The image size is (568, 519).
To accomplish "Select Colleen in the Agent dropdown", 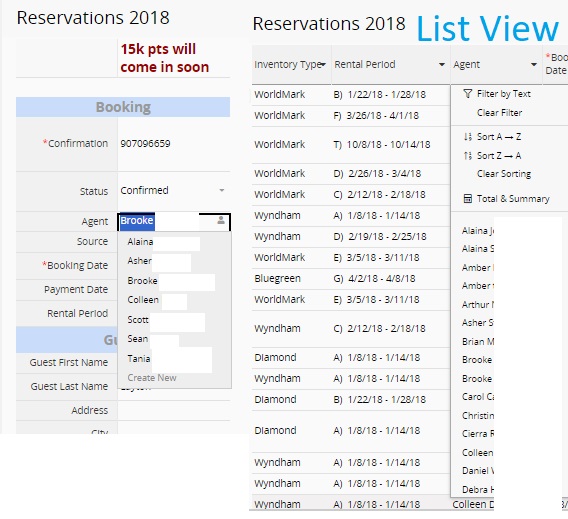I will tap(143, 300).
